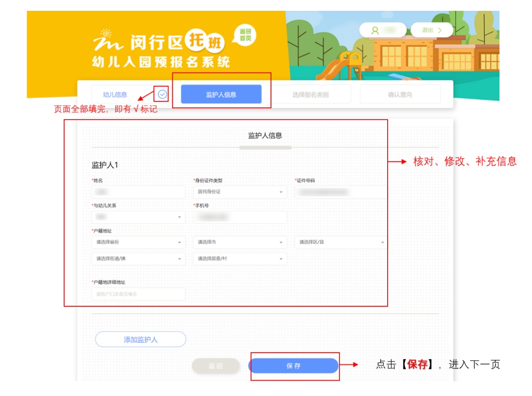This screenshot has height=396, width=532.
Task: Open the 选择报名类别 step tab
Action: [x=310, y=95]
